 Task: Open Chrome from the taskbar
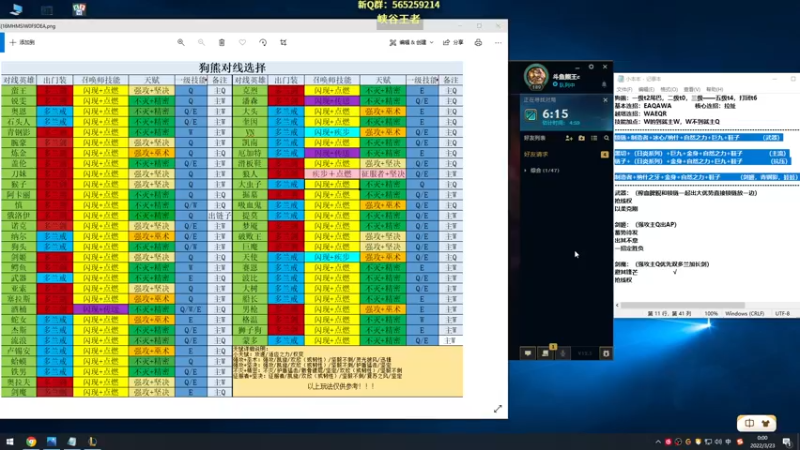[31, 441]
